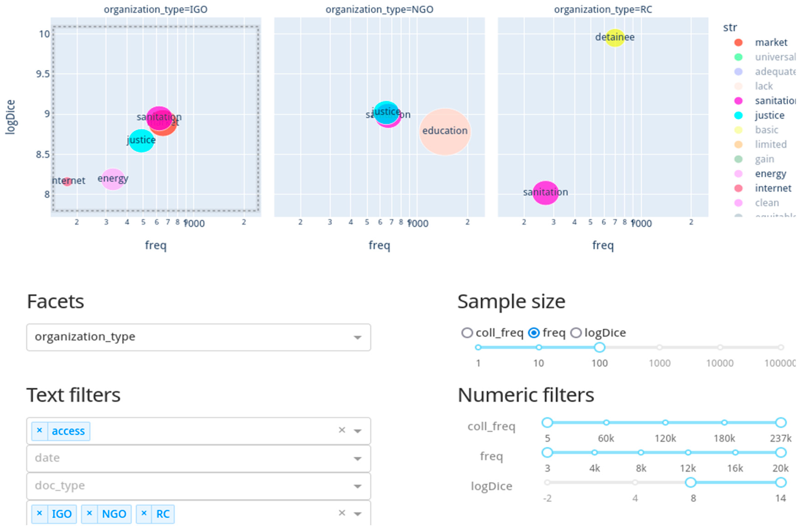Image resolution: width=803 pixels, height=532 pixels.
Task: Expand the date filter dropdown
Action: click(357, 459)
